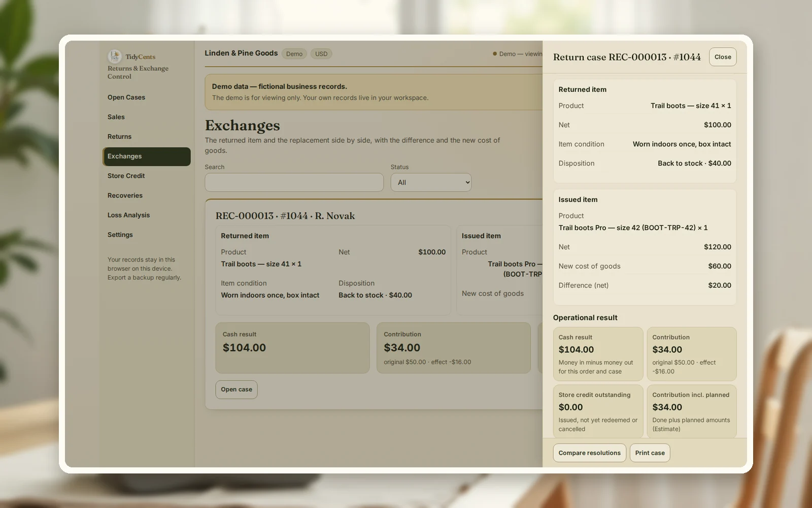Click the Store credit outstanding $0.00 card

[598, 411]
